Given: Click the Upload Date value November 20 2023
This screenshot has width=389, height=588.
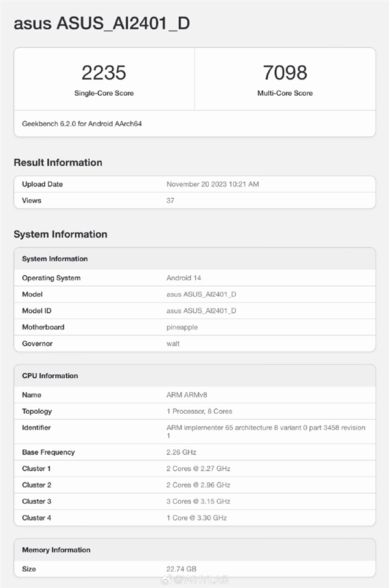Looking at the screenshot, I should coord(213,185).
